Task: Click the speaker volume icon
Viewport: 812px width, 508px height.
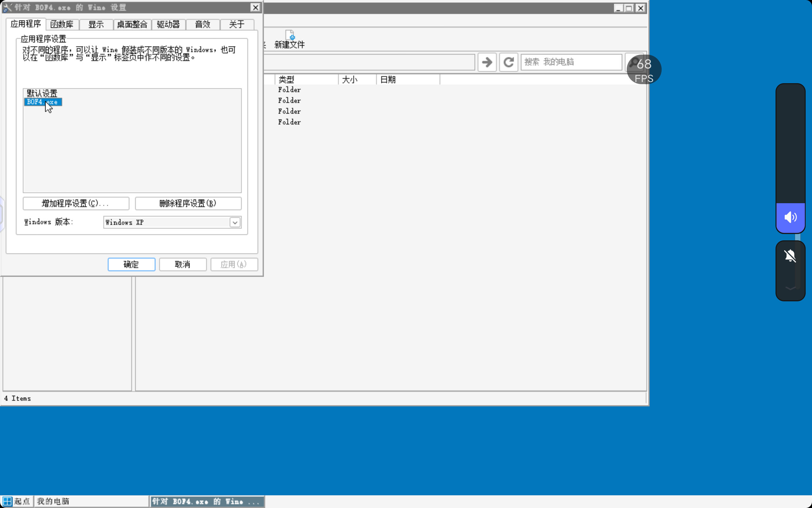Action: (x=790, y=217)
